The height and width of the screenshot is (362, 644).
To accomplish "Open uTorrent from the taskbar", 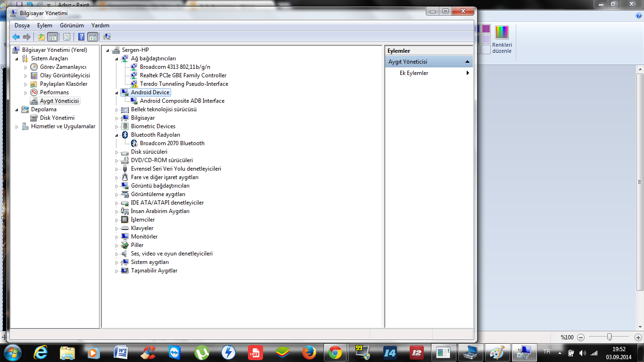I will (202, 352).
